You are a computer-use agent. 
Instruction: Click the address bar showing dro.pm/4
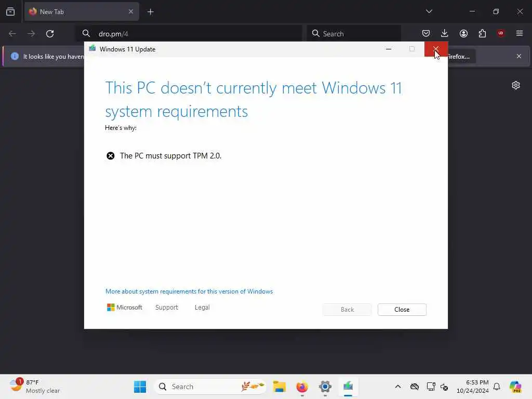tap(189, 34)
